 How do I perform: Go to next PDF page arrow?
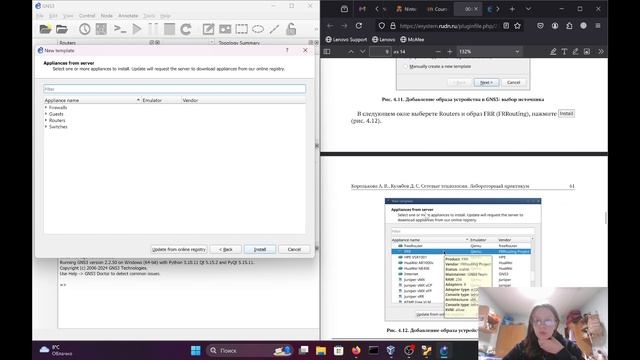(x=362, y=52)
